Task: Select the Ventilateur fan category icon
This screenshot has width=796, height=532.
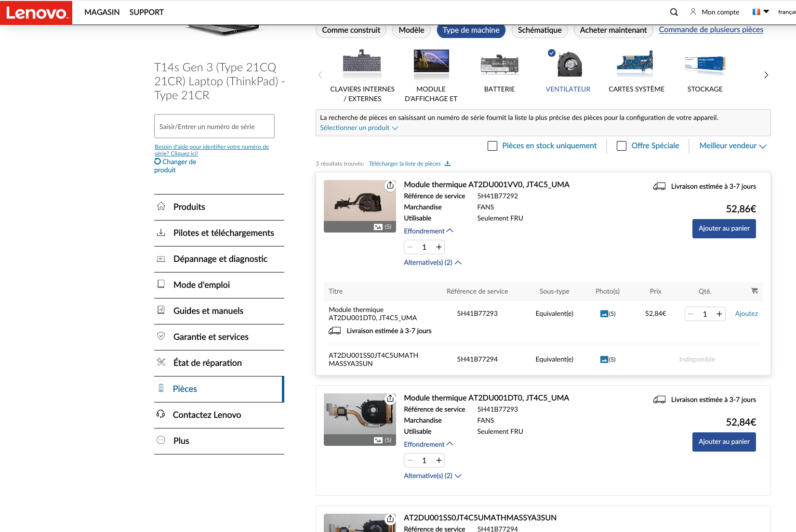Action: point(569,64)
